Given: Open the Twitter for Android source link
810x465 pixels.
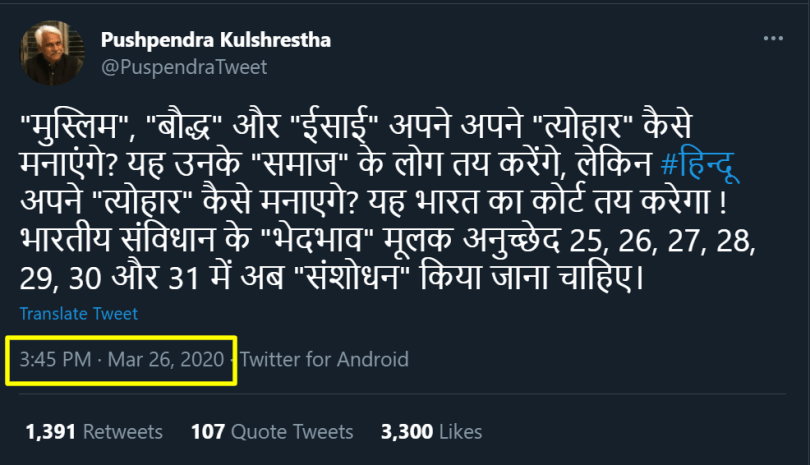Looking at the screenshot, I should click(x=325, y=359).
